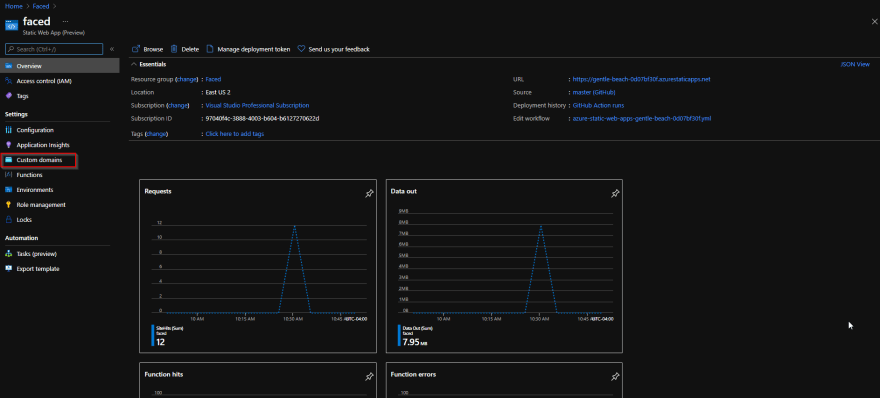This screenshot has height=398, width=880.
Task: Click Send us your feedback heart
Action: coord(301,49)
